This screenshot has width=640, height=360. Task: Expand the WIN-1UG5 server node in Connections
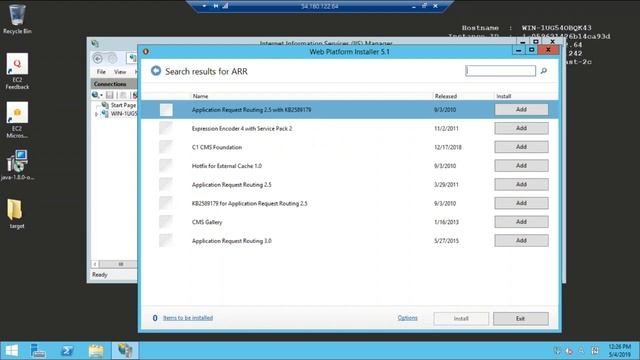pos(96,114)
